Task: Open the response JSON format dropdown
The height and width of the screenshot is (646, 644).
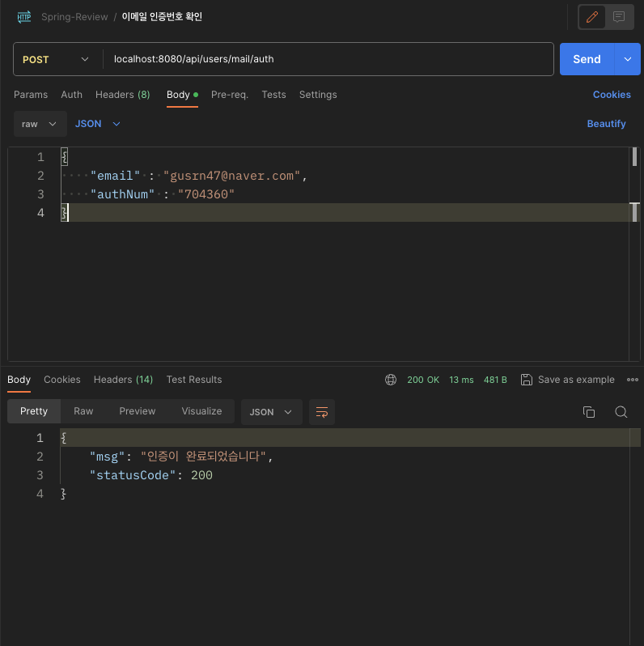Action: (x=271, y=412)
